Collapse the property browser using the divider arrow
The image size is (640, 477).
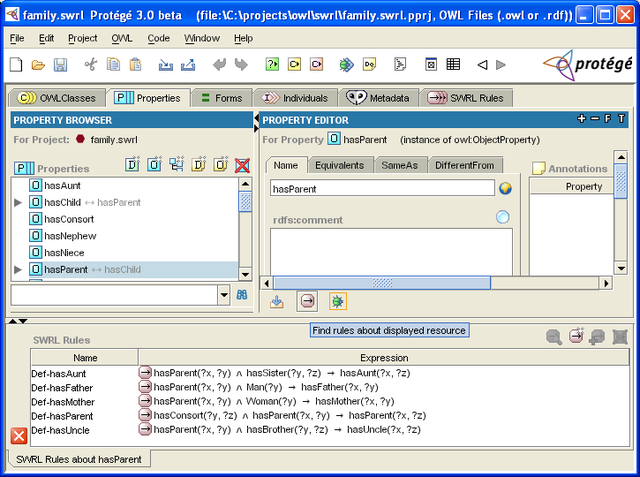pos(256,119)
